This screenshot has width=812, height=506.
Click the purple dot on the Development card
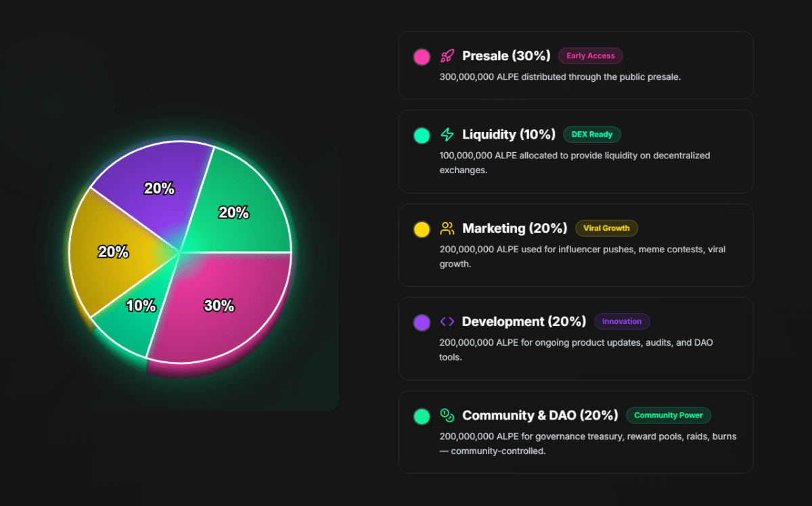point(422,323)
